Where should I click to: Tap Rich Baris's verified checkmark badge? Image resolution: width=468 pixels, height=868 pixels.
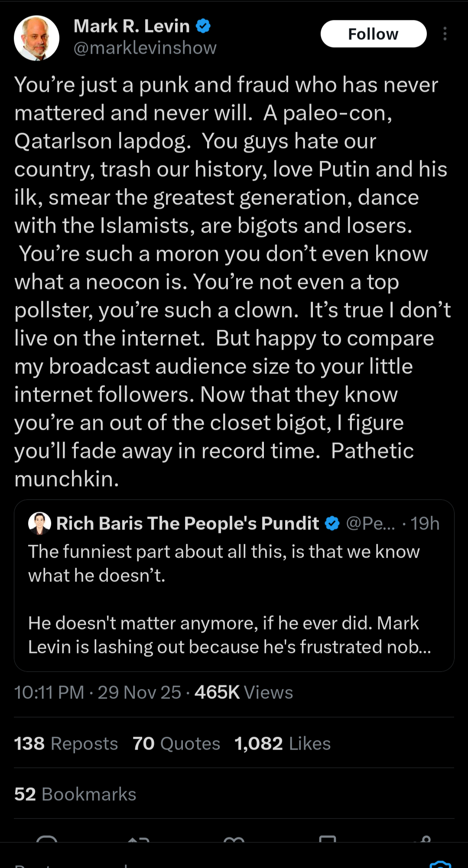pyautogui.click(x=332, y=523)
